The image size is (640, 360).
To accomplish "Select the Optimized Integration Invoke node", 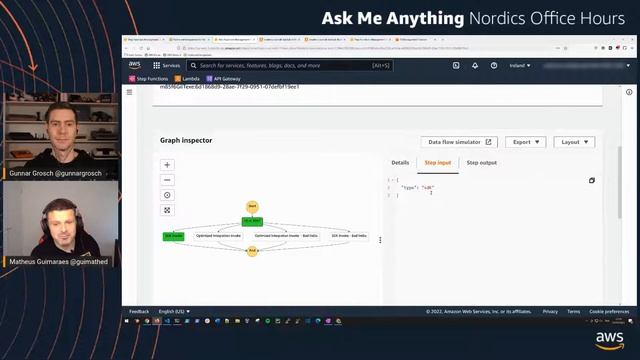I will (218, 236).
